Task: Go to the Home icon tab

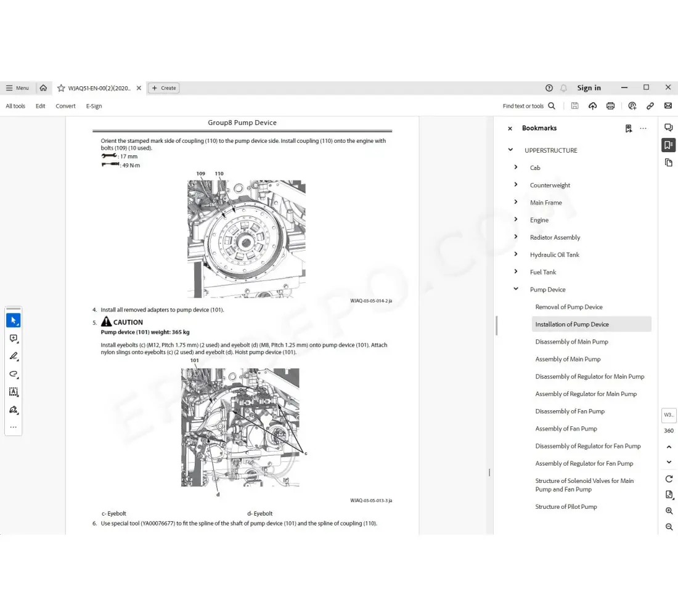Action: [x=43, y=88]
